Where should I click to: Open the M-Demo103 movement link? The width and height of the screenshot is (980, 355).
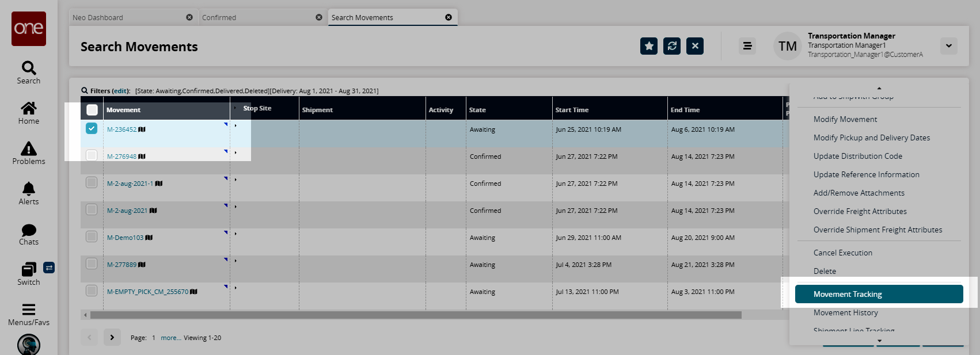tap(125, 238)
